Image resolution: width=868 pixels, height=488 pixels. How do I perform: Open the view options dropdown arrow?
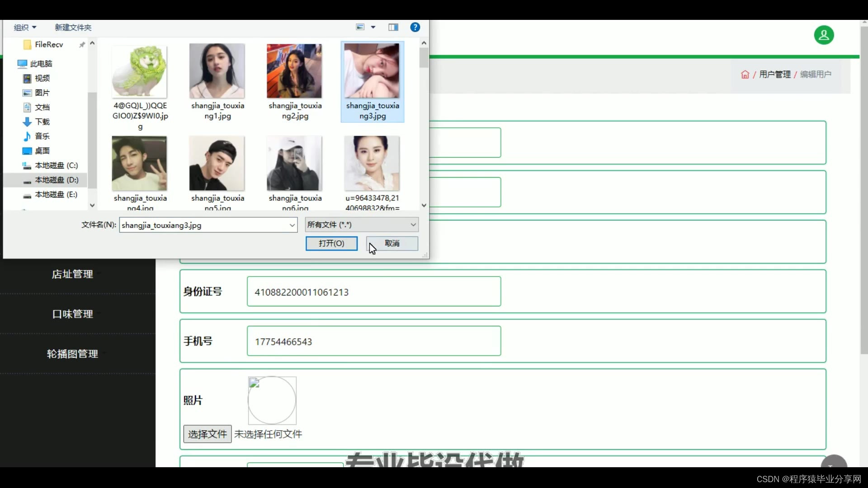coord(373,27)
